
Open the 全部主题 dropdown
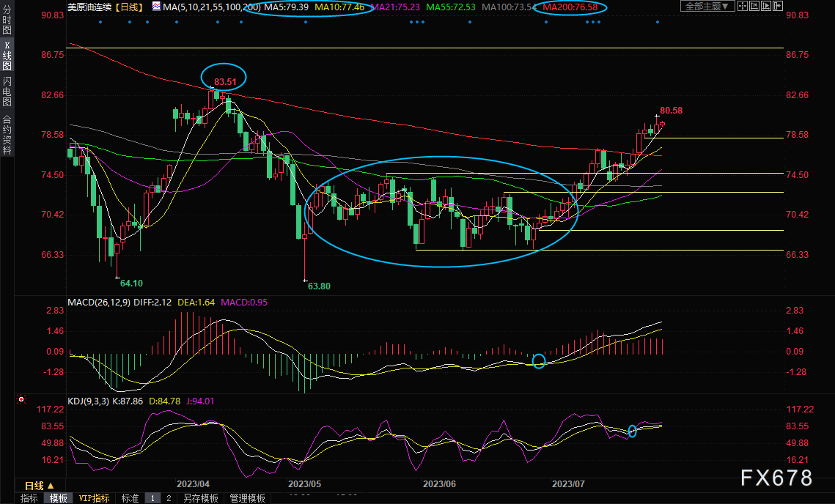(x=707, y=7)
